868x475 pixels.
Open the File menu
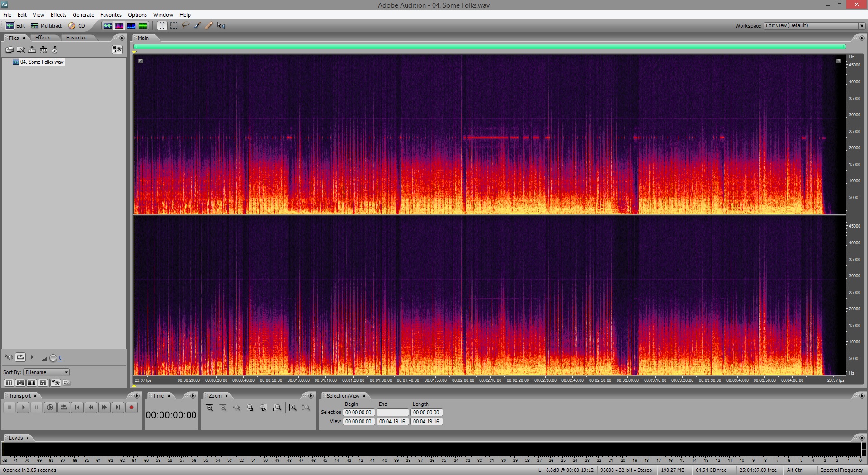pos(7,15)
